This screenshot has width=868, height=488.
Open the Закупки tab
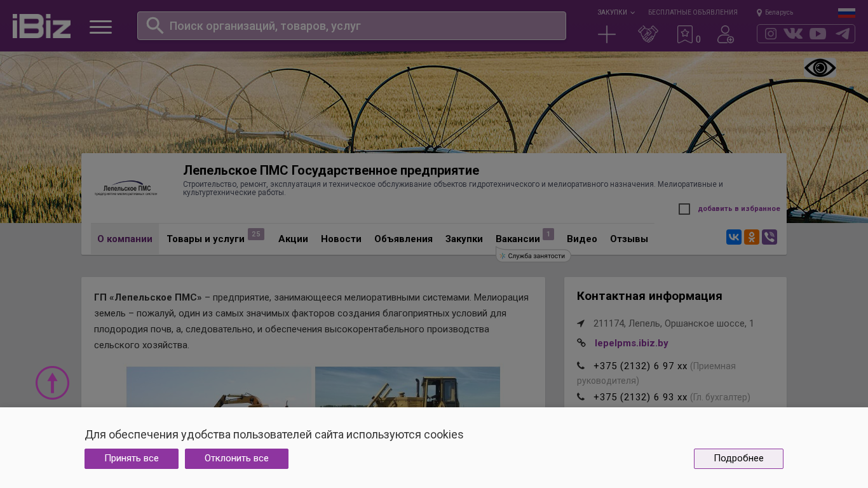pyautogui.click(x=464, y=239)
